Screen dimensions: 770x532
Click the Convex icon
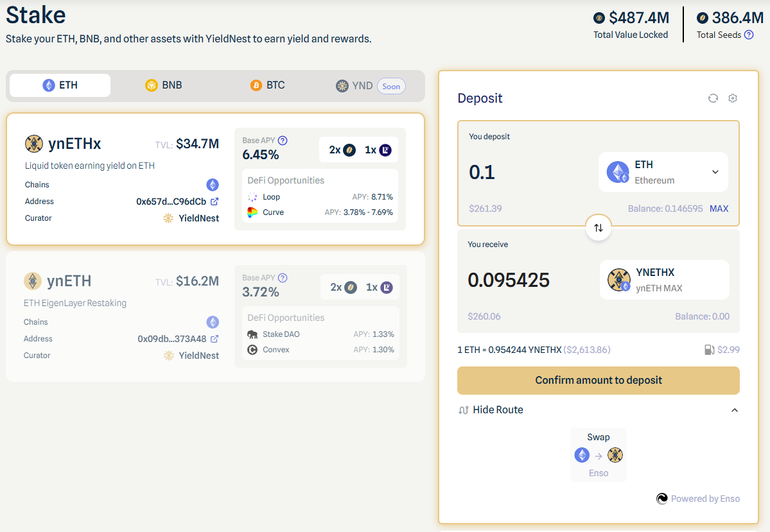[252, 350]
